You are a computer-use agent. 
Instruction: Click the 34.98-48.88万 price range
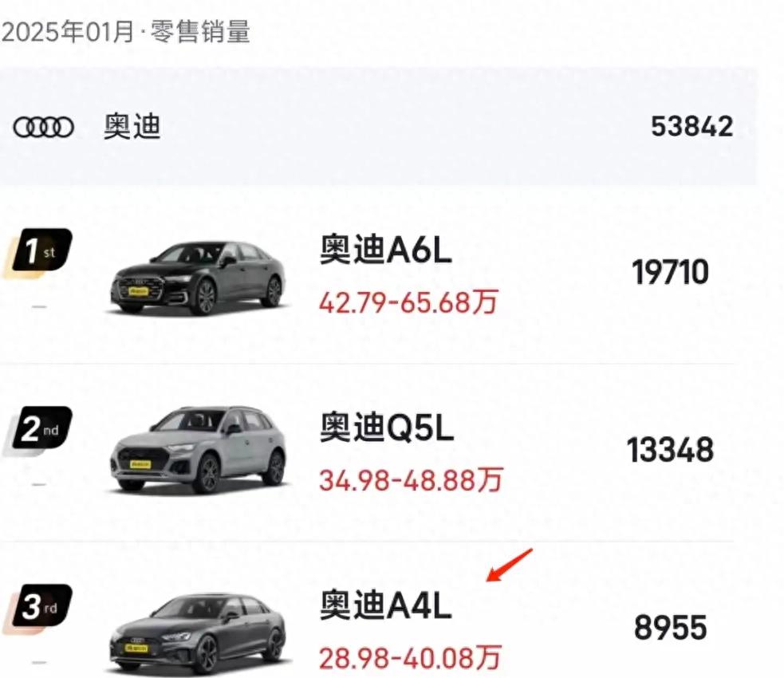pyautogui.click(x=411, y=480)
